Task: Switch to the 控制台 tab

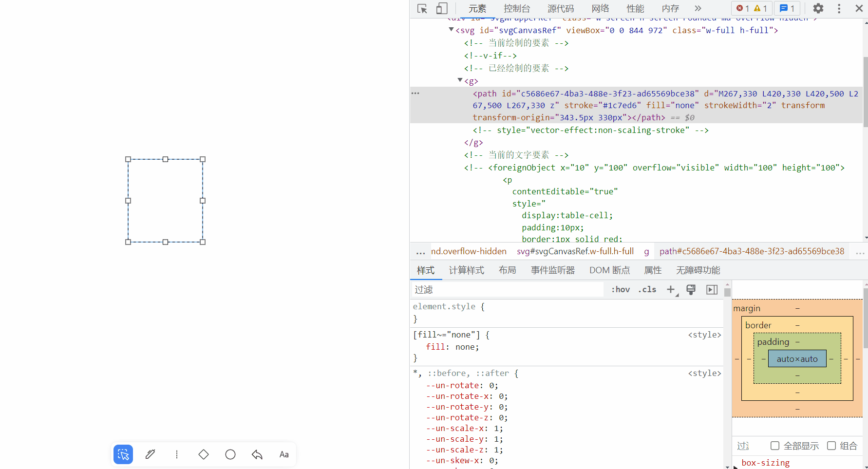Action: (x=517, y=8)
